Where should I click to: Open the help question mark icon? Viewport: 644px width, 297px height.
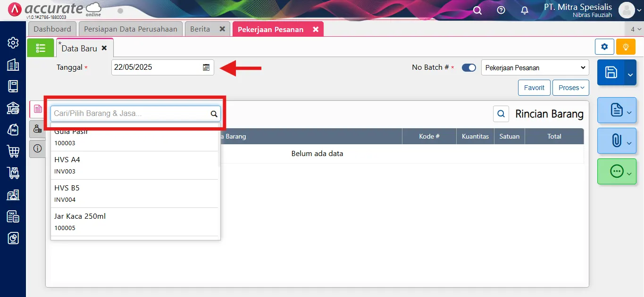point(501,10)
